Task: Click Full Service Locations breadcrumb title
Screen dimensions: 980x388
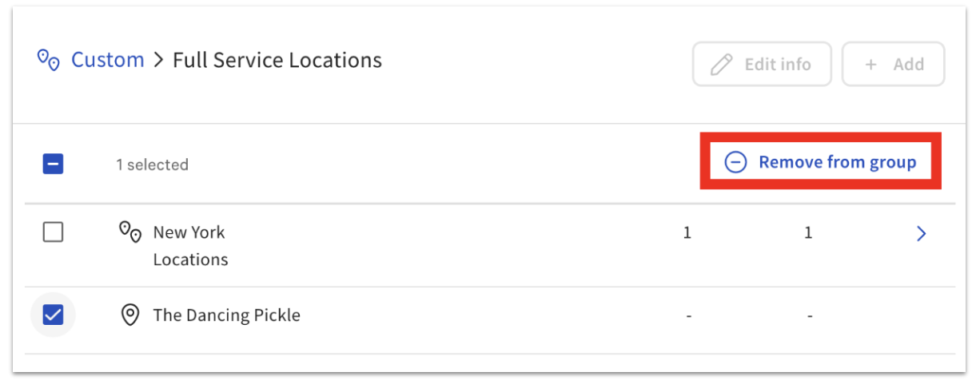Action: coord(277,60)
